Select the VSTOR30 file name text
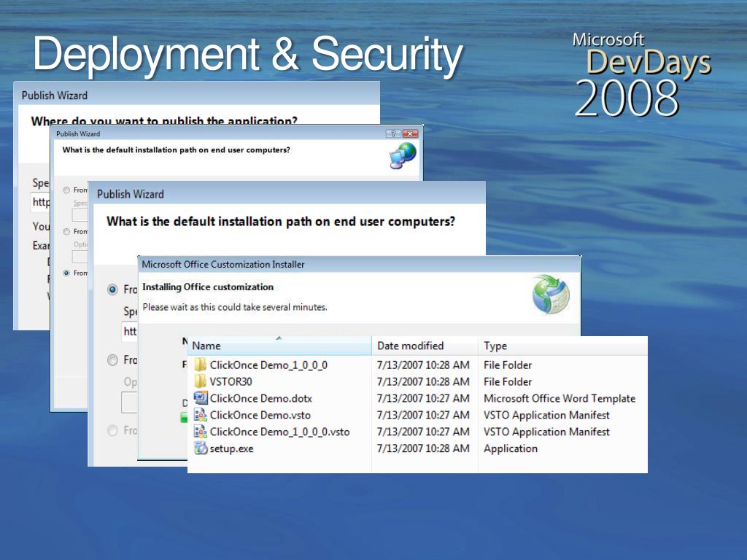 coord(231,382)
